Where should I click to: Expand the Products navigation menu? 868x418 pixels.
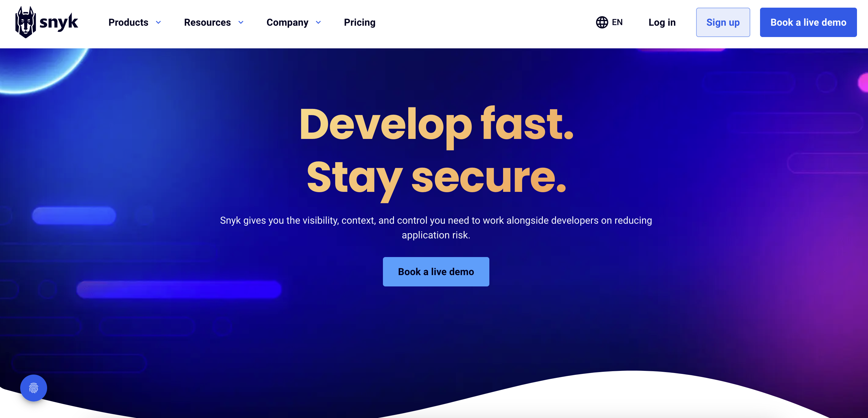tap(135, 23)
